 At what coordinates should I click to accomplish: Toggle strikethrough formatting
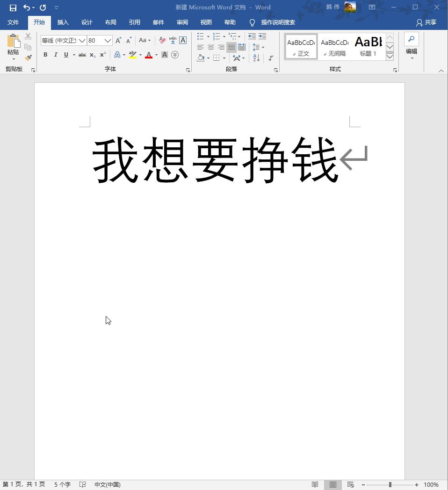coord(82,55)
